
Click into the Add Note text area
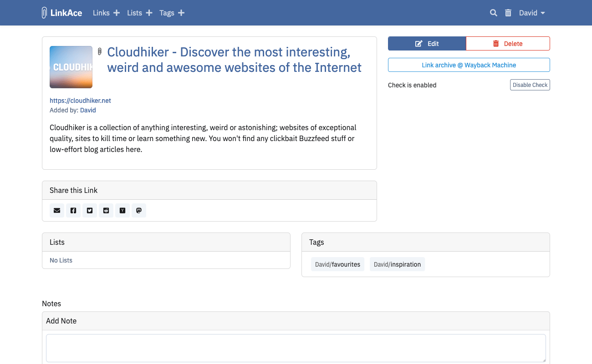296,348
